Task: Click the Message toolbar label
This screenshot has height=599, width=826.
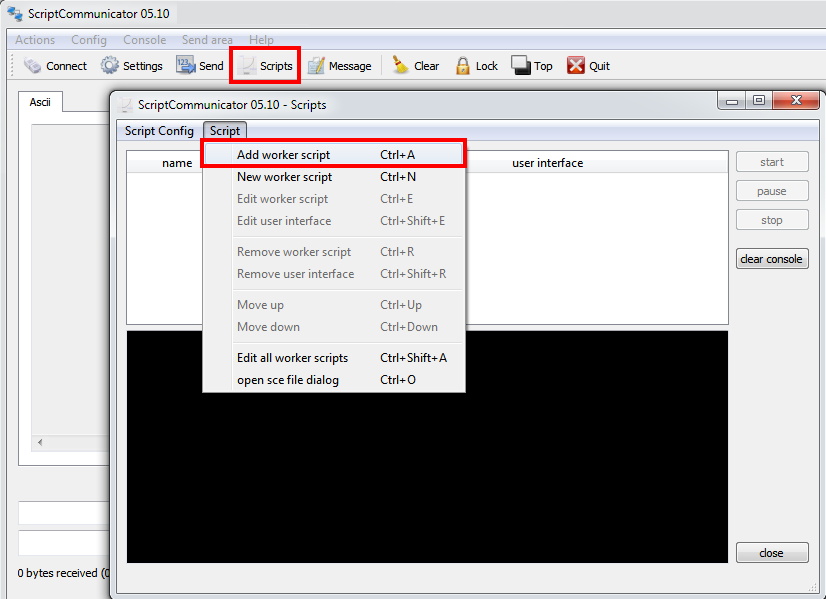Action: pyautogui.click(x=350, y=66)
